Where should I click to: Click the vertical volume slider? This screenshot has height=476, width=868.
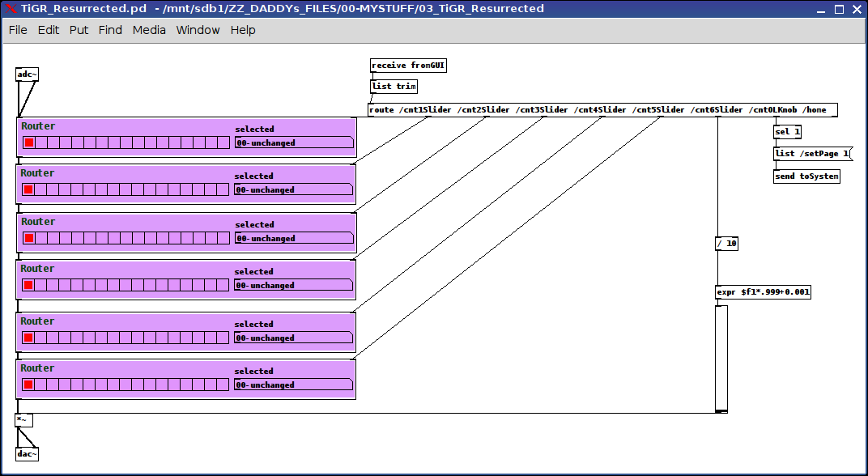(x=721, y=359)
